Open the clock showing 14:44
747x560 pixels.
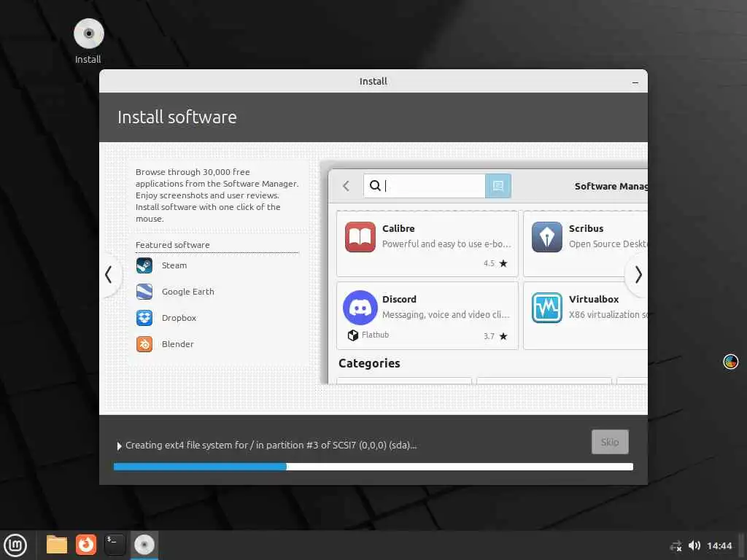pyautogui.click(x=719, y=545)
